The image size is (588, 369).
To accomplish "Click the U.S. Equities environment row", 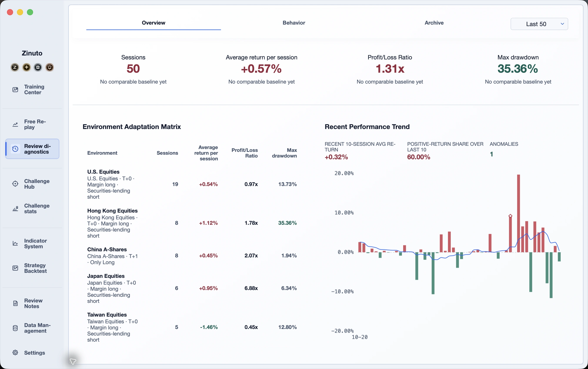I will coord(192,184).
